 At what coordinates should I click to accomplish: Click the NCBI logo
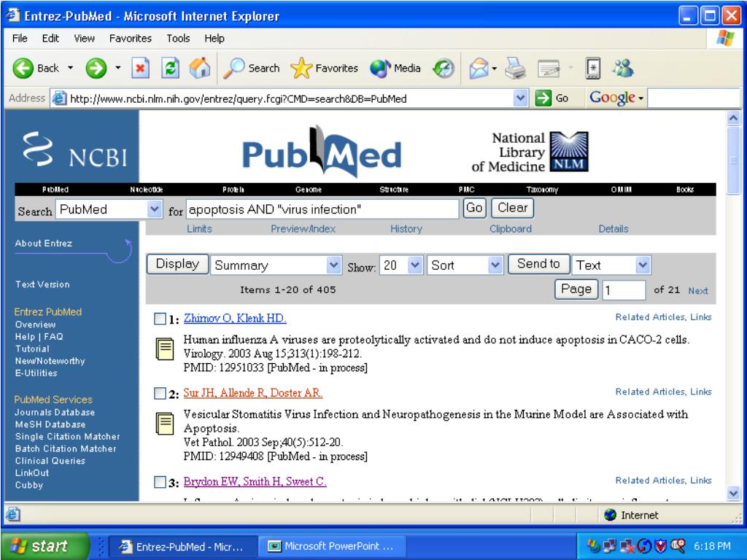pos(75,150)
